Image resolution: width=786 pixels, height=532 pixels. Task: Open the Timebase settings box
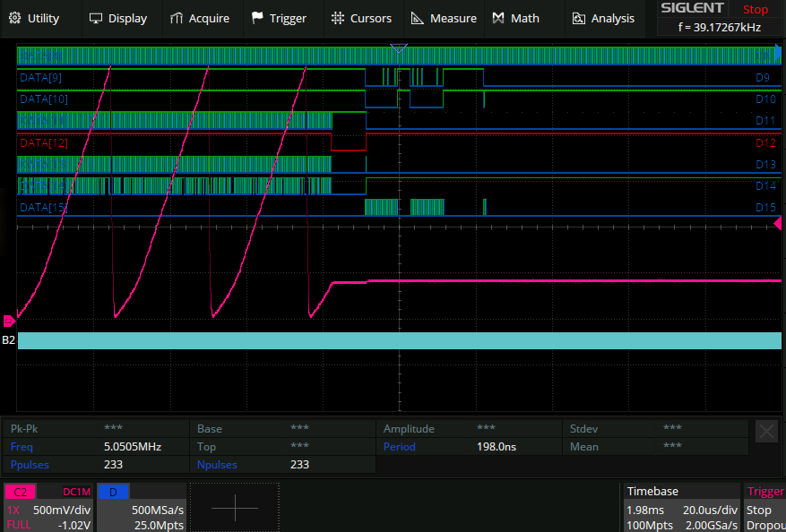pos(681,507)
